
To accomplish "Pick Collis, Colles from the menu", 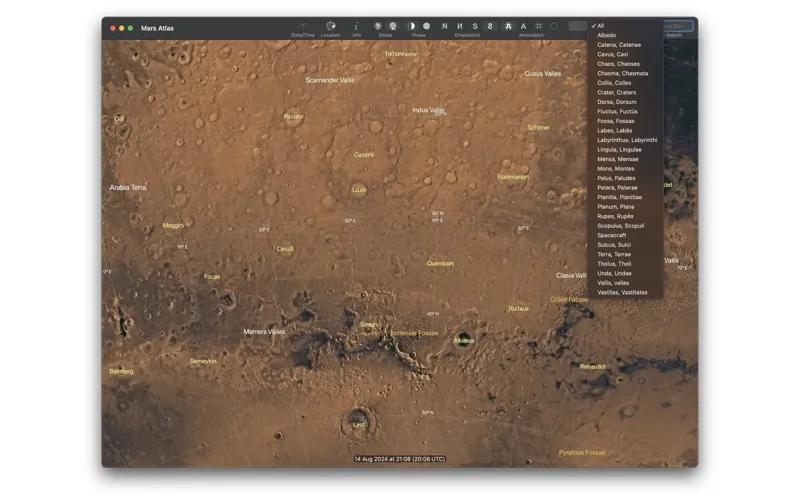I will click(x=626, y=83).
